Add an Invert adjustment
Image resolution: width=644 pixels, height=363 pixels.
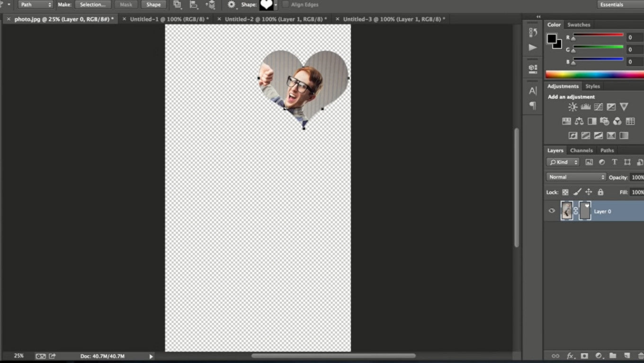[x=573, y=136]
